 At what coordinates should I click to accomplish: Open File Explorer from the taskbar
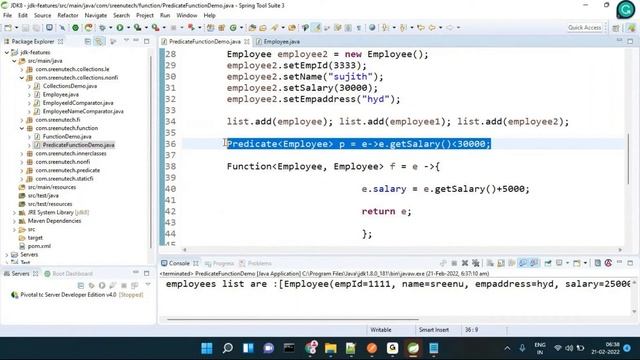[x=331, y=348]
